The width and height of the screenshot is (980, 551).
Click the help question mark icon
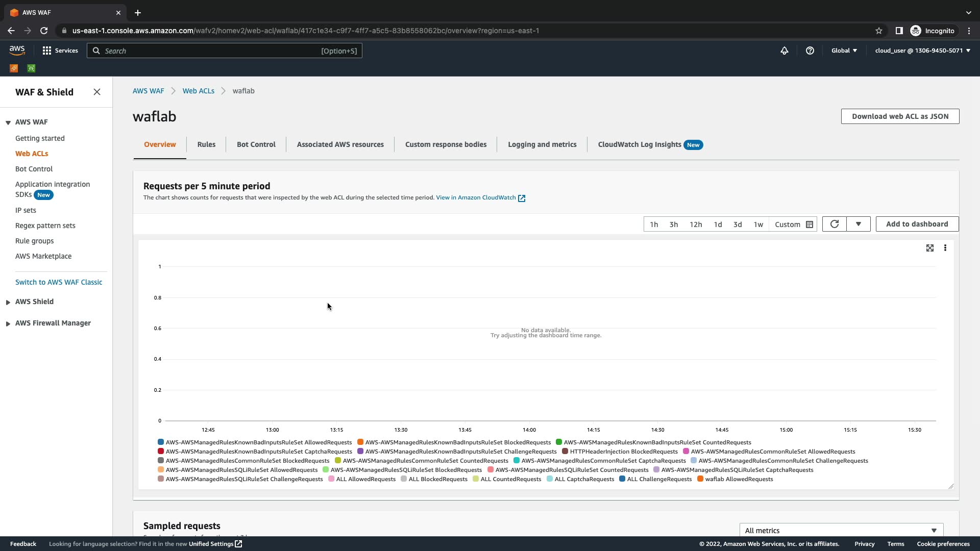pos(810,51)
